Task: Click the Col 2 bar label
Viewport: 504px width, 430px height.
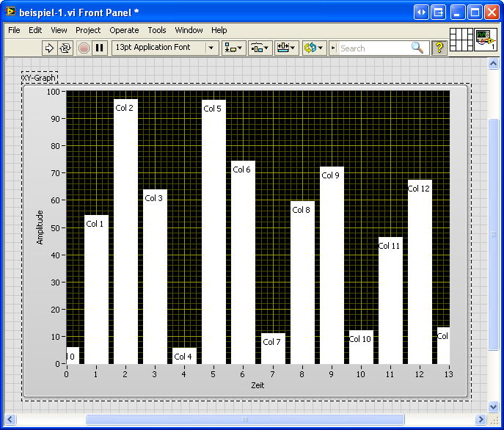Action: pos(124,108)
